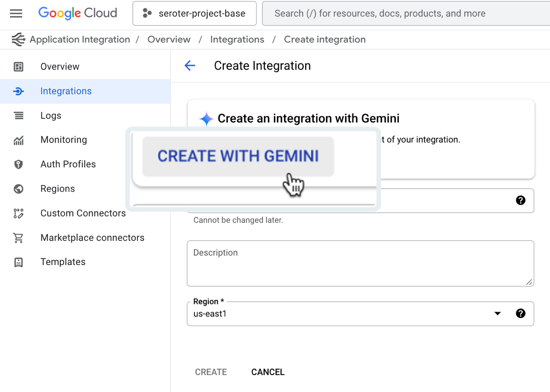Click the Google Cloud logo
This screenshot has height=392, width=550.
pyautogui.click(x=78, y=13)
